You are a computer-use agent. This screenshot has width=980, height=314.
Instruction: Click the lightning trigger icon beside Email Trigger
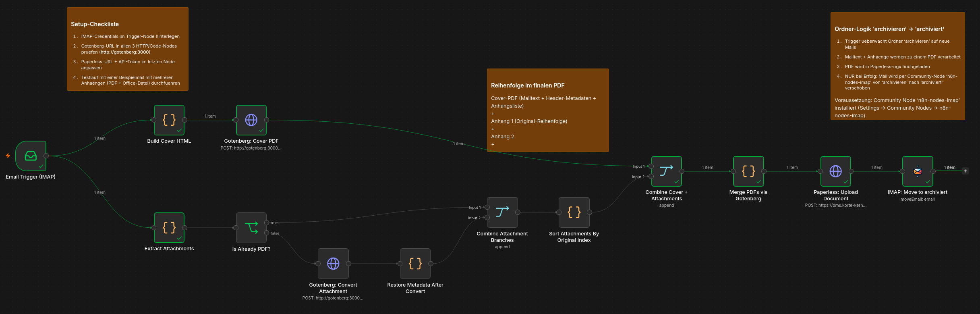point(8,156)
